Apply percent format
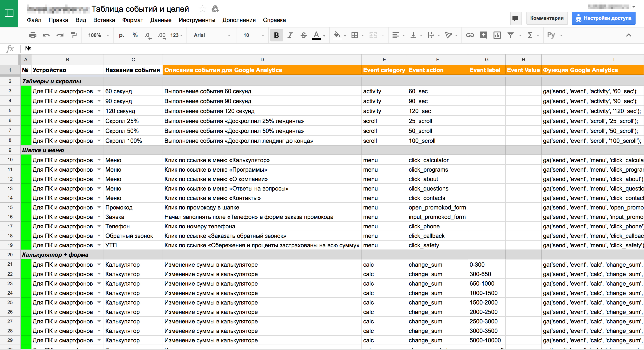 pyautogui.click(x=135, y=35)
